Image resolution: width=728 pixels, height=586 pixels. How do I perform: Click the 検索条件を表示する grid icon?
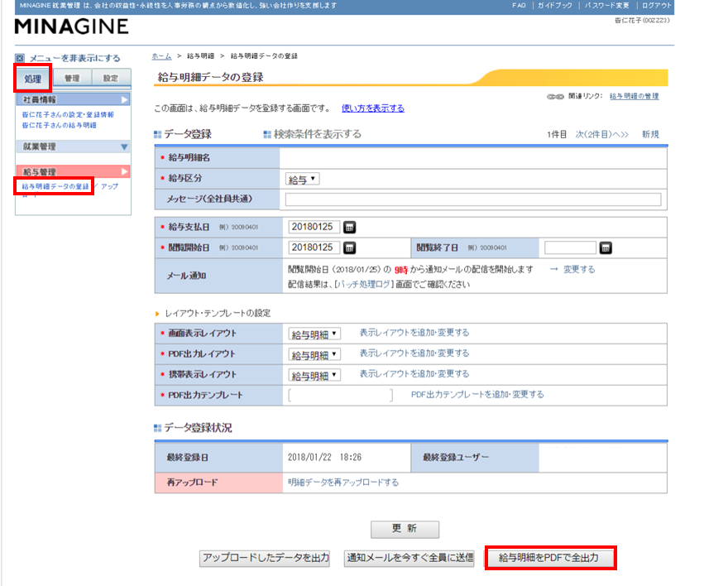[x=267, y=134]
